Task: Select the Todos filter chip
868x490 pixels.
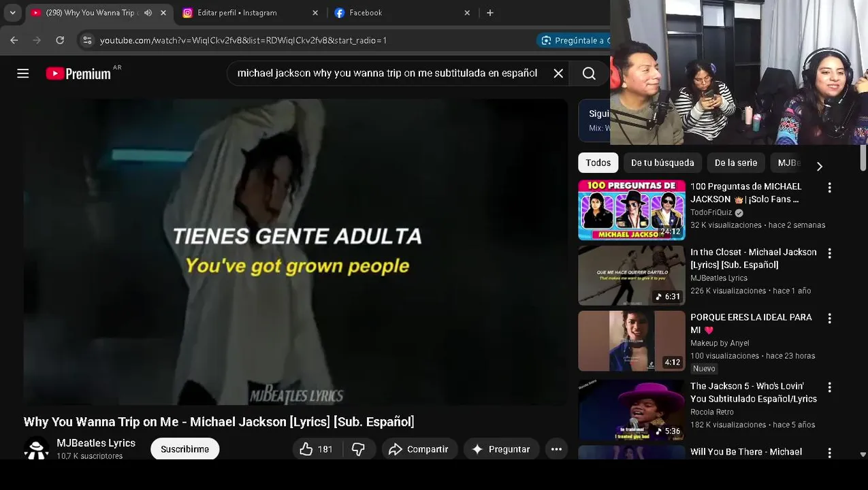Action: pos(598,163)
